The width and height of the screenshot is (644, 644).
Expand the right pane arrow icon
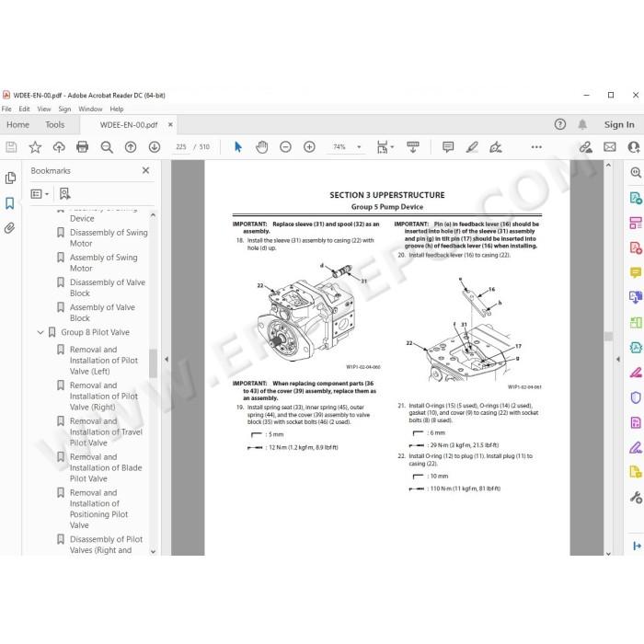point(637,546)
